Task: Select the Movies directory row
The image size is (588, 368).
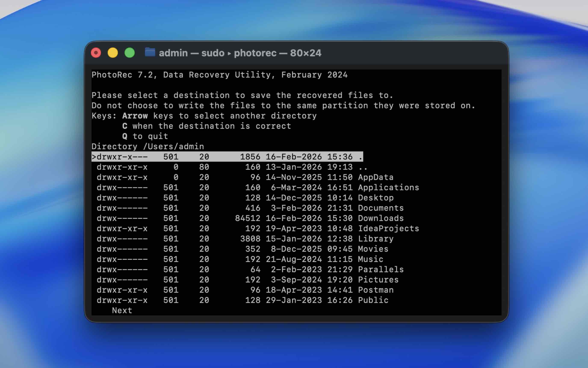Action: [x=373, y=249]
